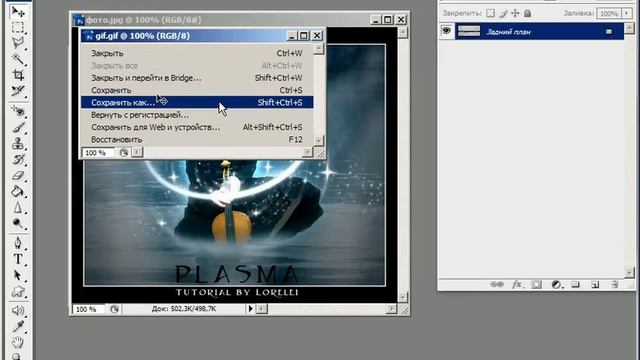The image size is (640, 360).
Task: Click Задний план layer thumbnail
Action: pyautogui.click(x=469, y=31)
